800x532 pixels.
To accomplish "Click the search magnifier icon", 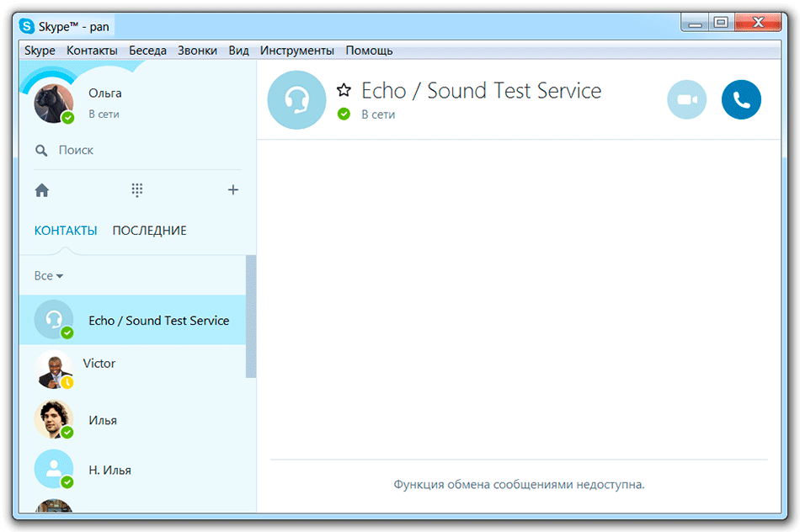I will (41, 151).
